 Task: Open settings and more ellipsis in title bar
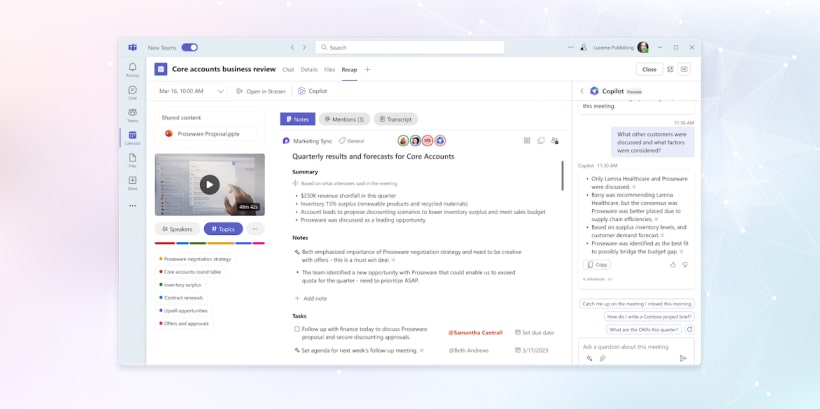571,48
